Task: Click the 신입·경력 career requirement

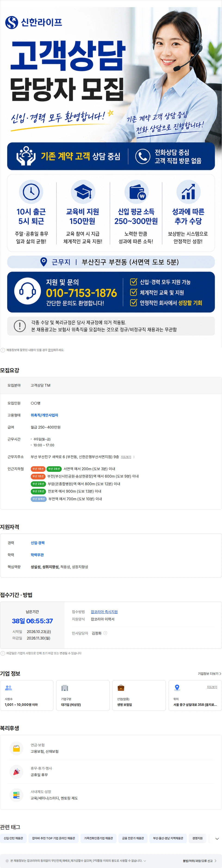Action: (x=37, y=543)
